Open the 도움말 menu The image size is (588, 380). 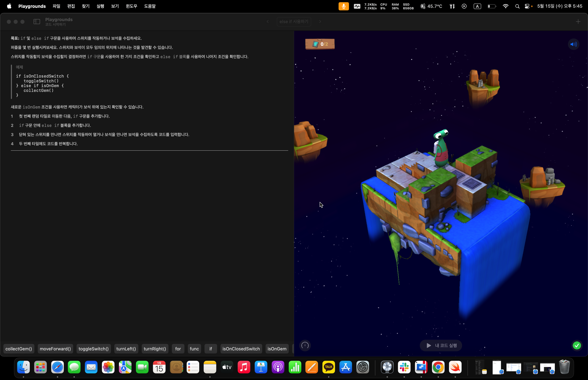[x=150, y=6]
